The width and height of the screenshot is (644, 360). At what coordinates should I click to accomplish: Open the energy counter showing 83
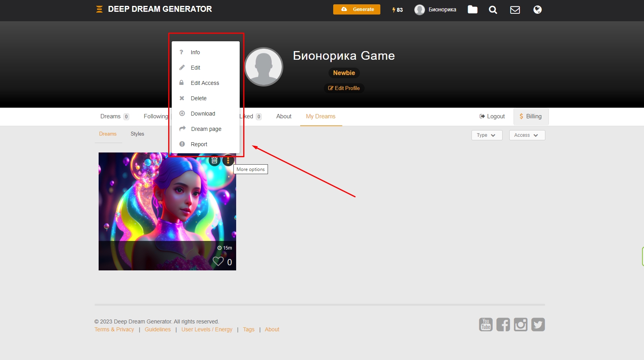pyautogui.click(x=398, y=10)
